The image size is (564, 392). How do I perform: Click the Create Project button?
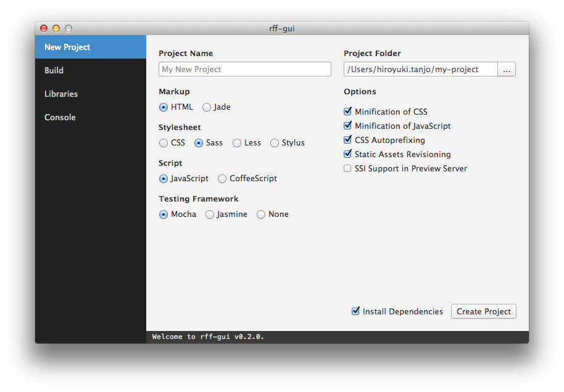pos(483,311)
